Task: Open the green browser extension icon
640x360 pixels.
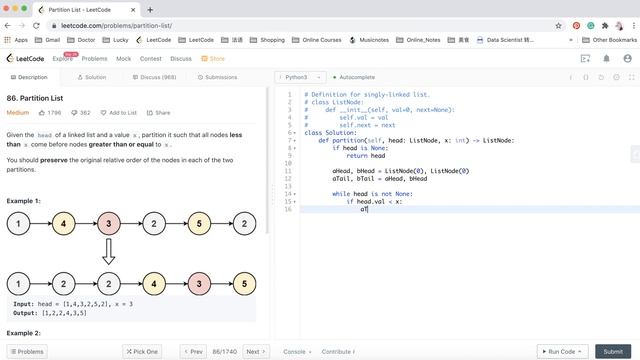Action: pyautogui.click(x=591, y=26)
